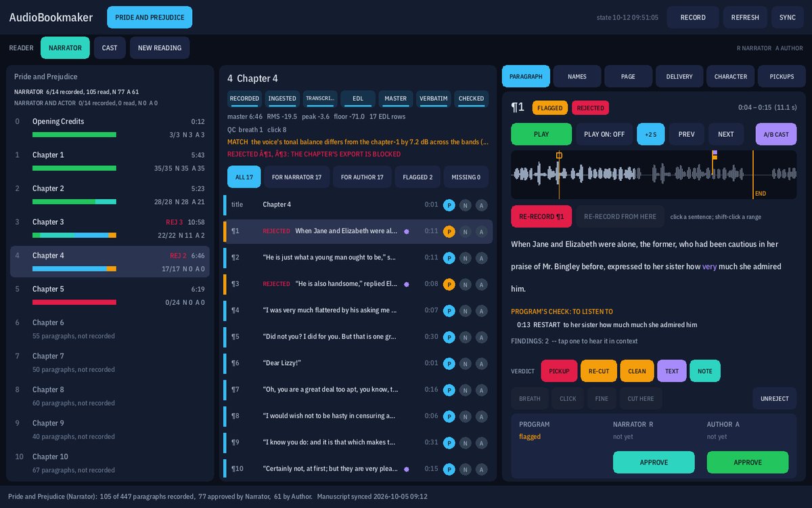Click Chapter 5's red progress bar
The height and width of the screenshot is (508, 812).
coord(74,302)
